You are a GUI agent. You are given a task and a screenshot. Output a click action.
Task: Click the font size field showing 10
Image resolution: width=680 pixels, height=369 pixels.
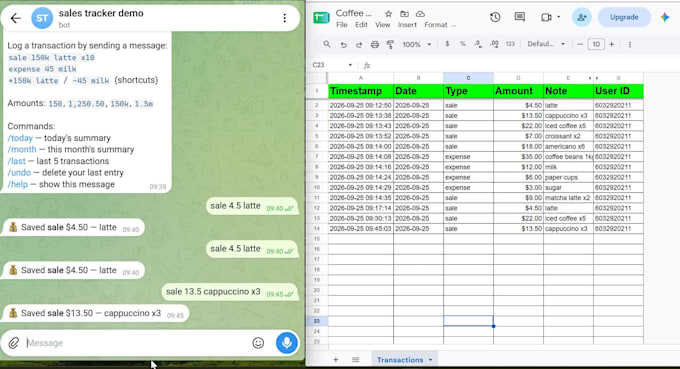tap(596, 44)
